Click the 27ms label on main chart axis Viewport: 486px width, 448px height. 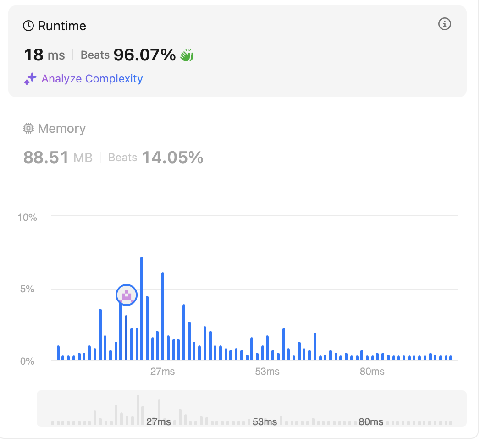click(162, 372)
